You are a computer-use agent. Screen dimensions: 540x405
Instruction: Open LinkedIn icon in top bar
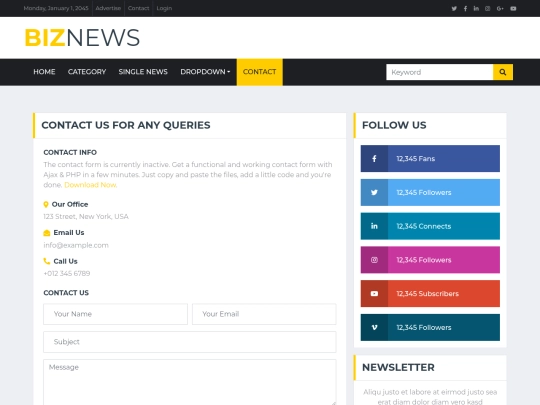coord(476,8)
